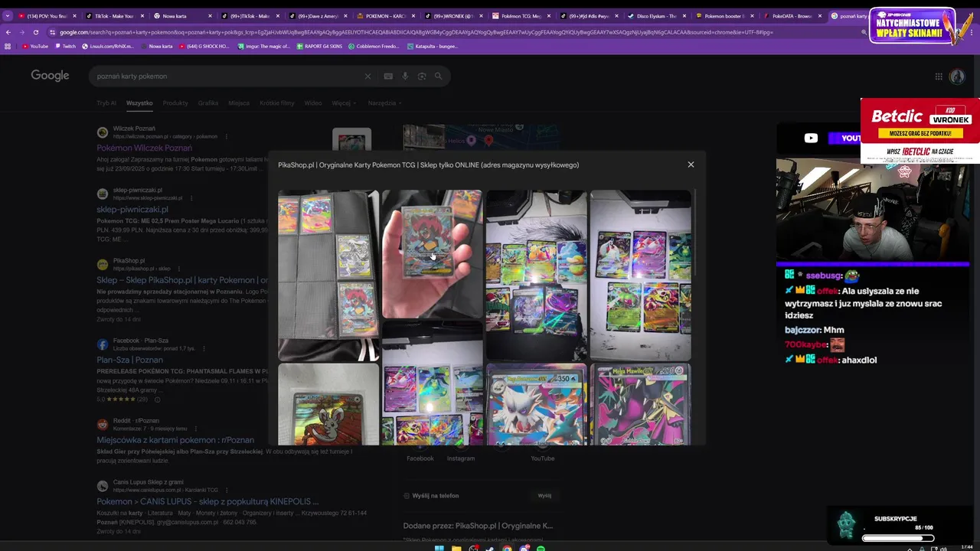Close the 'Nowa karta' browser tab

[x=210, y=15]
